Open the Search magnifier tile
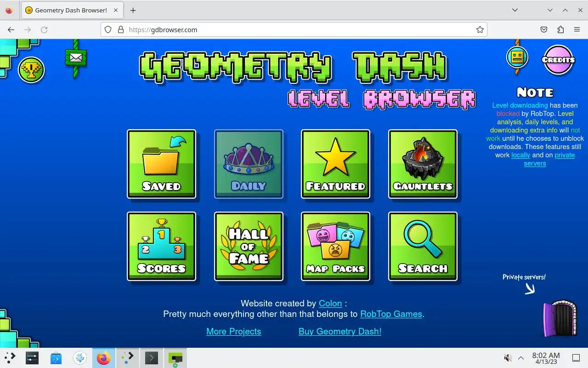 click(x=423, y=247)
